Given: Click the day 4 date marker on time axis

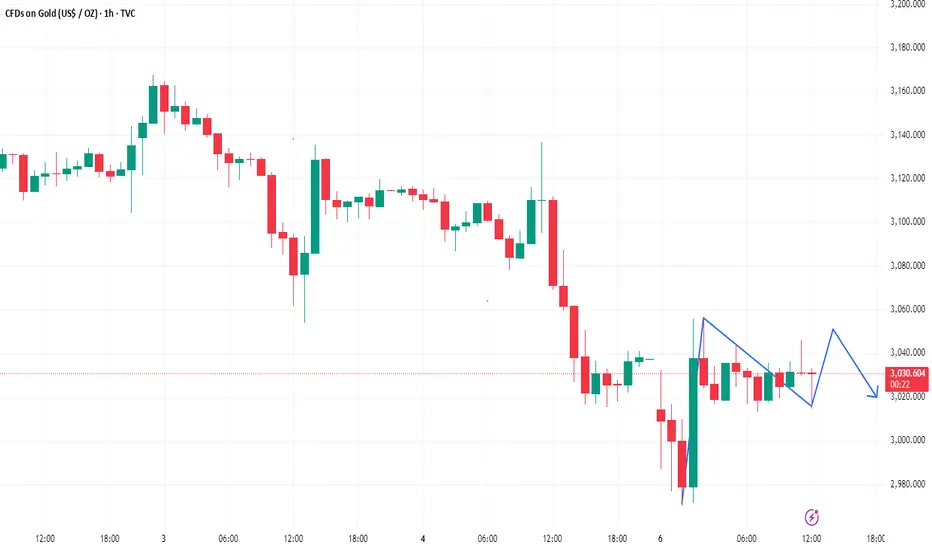Looking at the screenshot, I should click(423, 539).
